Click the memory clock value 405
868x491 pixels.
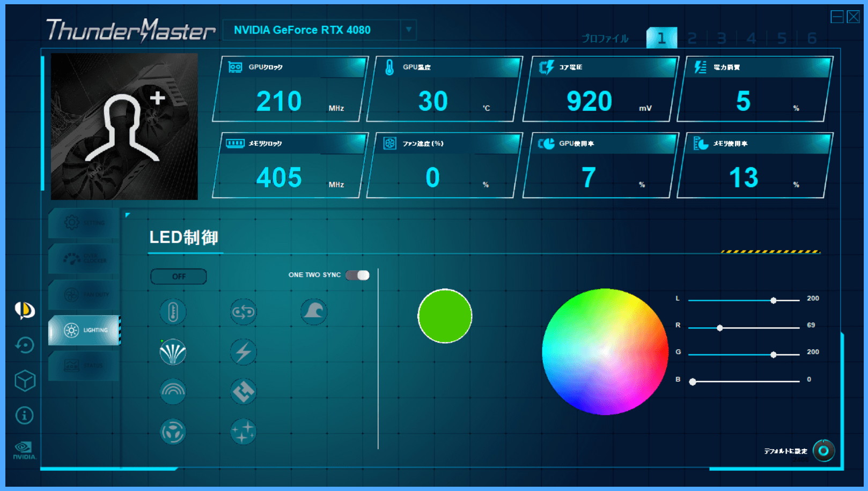279,177
